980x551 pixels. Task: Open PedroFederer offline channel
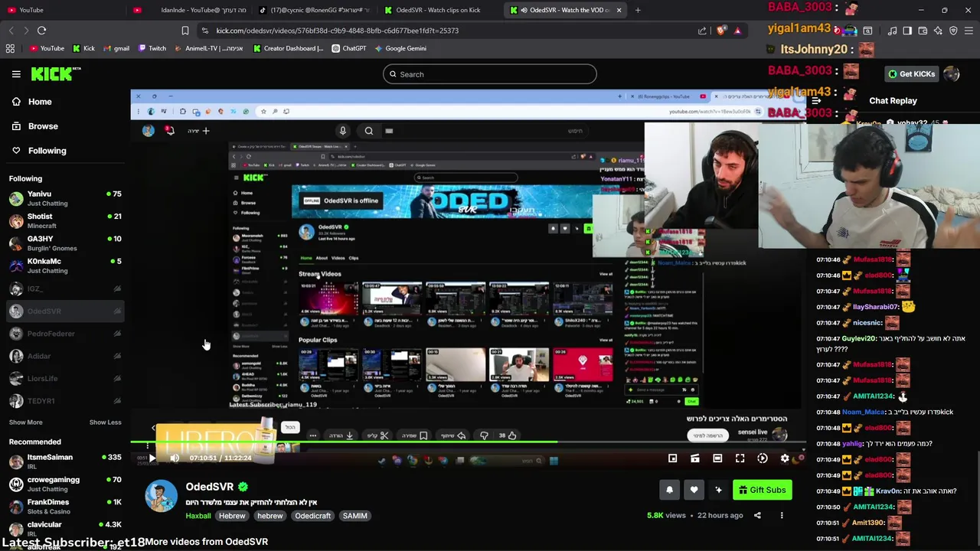pos(65,334)
